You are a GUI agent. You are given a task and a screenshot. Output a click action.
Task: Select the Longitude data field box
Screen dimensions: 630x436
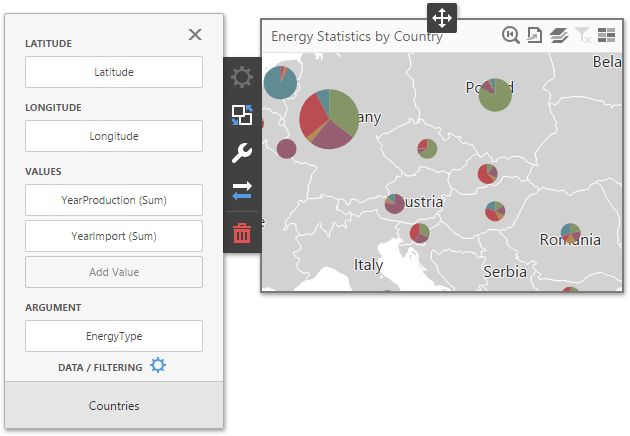pyautogui.click(x=114, y=136)
